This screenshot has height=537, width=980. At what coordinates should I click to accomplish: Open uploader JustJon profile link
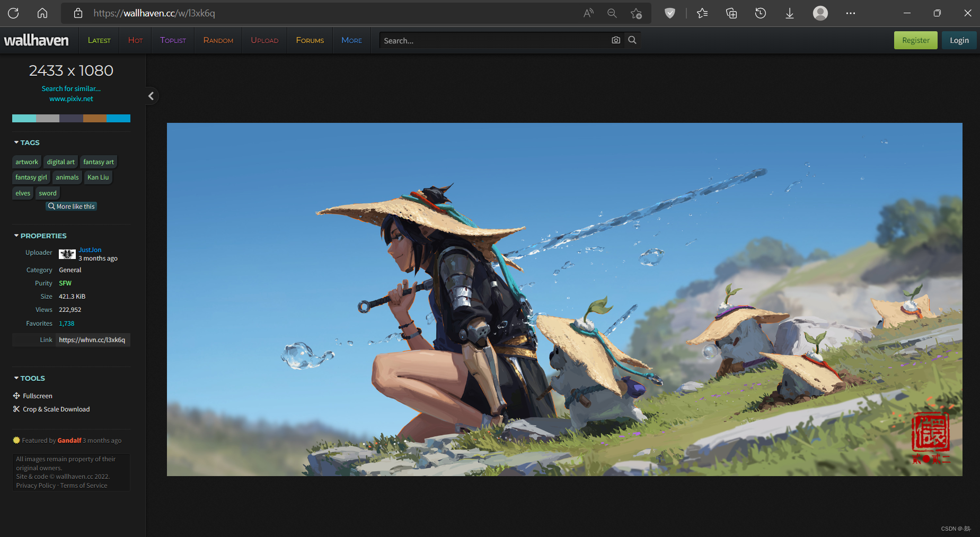pyautogui.click(x=90, y=250)
